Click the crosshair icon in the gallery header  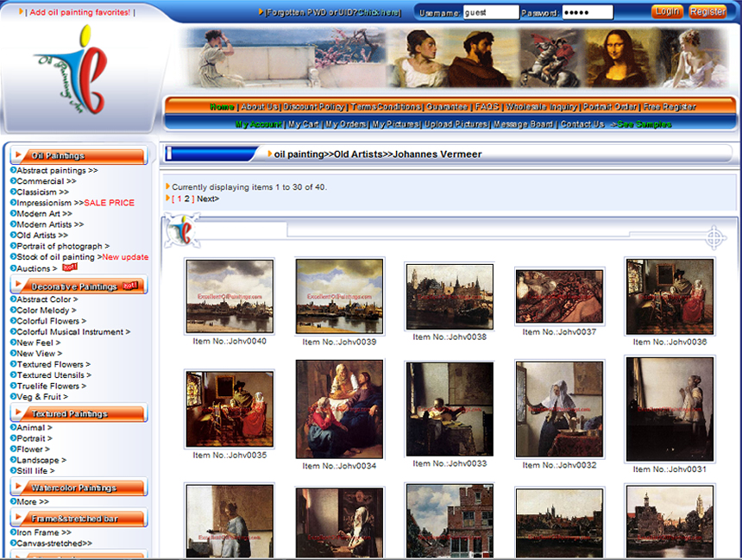click(715, 236)
